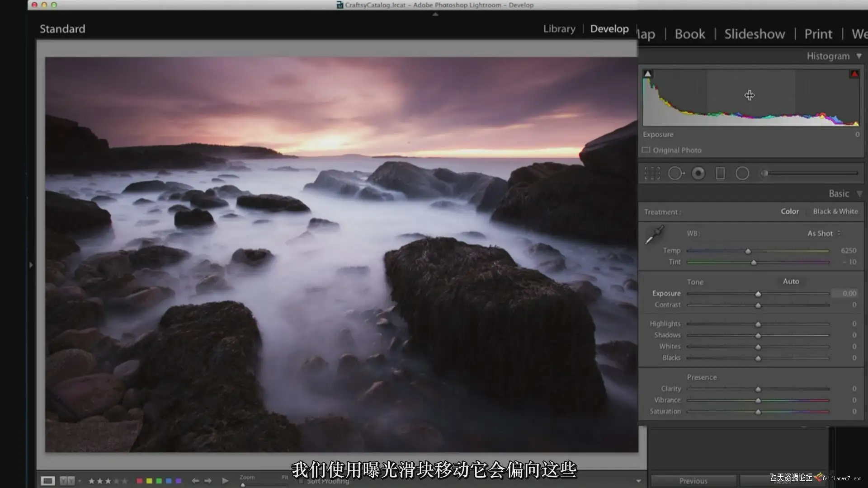Toggle the highlight clipping indicator triangle

[x=854, y=74]
